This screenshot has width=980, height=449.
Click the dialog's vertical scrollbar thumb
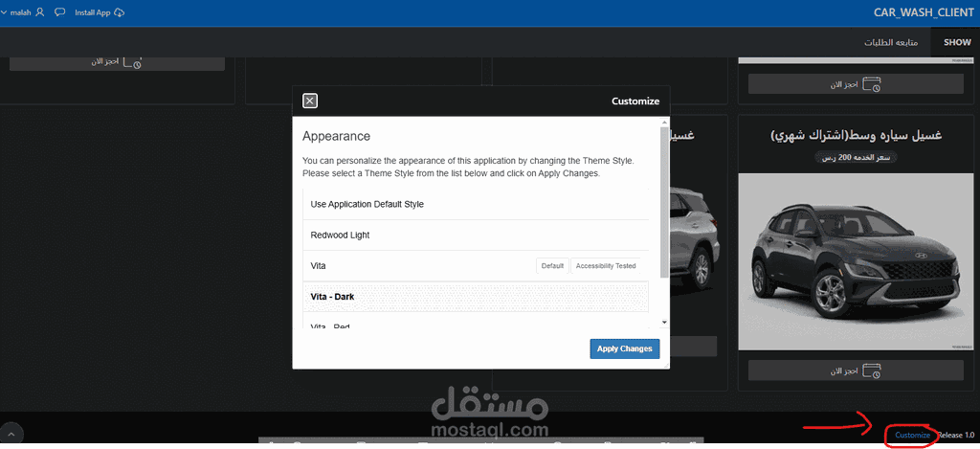[x=664, y=203]
